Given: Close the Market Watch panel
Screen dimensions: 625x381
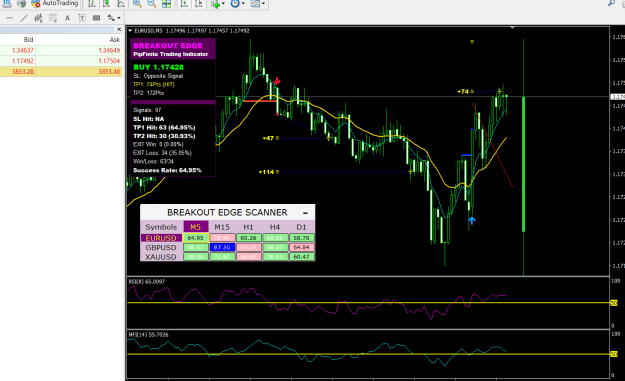Looking at the screenshot, I should click(119, 29).
